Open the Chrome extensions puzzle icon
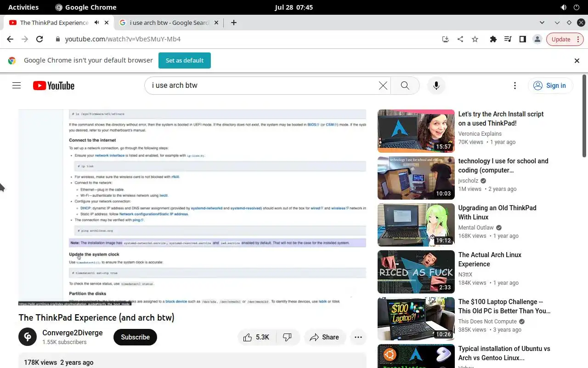The width and height of the screenshot is (588, 368). (x=493, y=39)
